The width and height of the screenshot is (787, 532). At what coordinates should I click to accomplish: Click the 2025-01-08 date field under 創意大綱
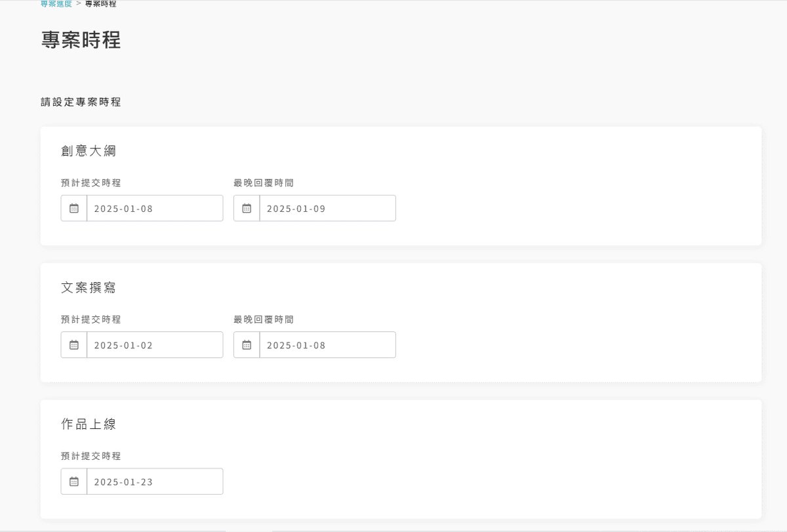tap(155, 209)
